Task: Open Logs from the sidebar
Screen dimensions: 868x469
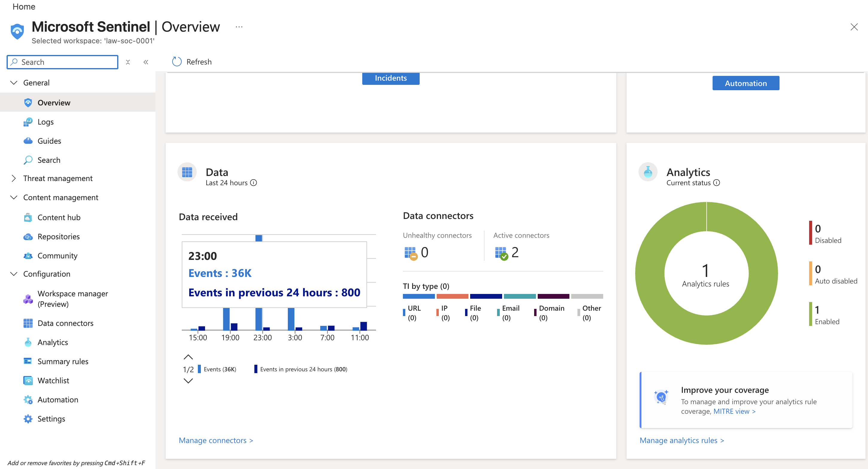Action: pos(45,122)
